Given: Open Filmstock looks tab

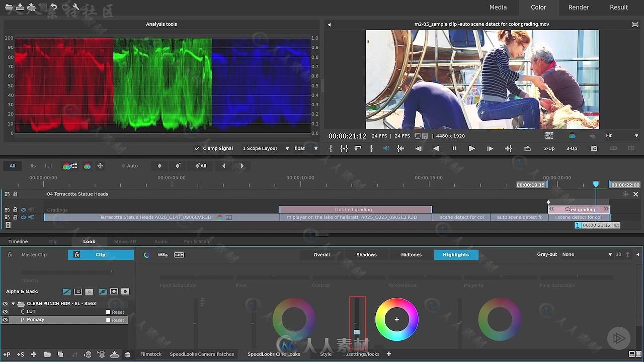Looking at the screenshot, I should [151, 354].
